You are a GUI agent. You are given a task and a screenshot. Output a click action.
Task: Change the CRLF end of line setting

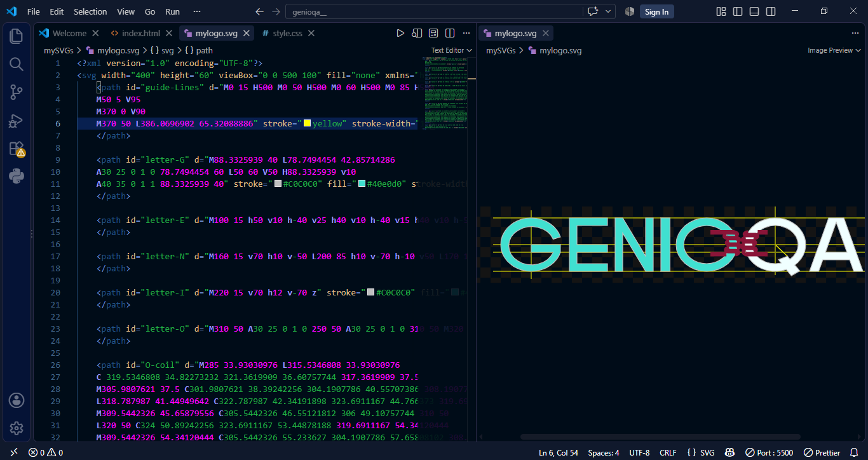(x=668, y=452)
